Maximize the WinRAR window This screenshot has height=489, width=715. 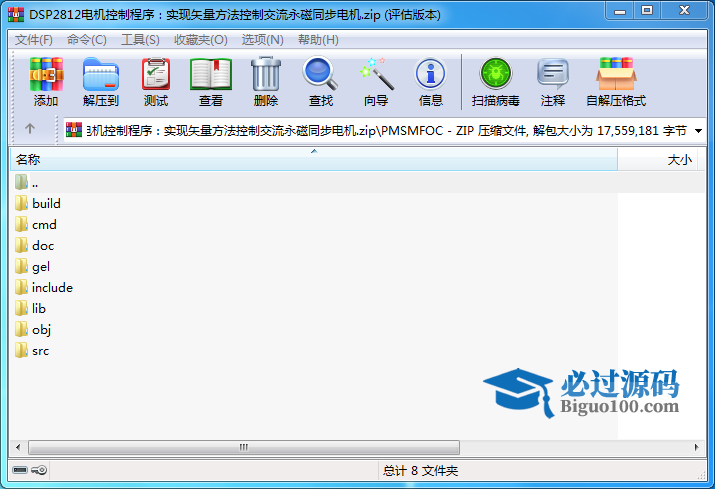pos(647,10)
